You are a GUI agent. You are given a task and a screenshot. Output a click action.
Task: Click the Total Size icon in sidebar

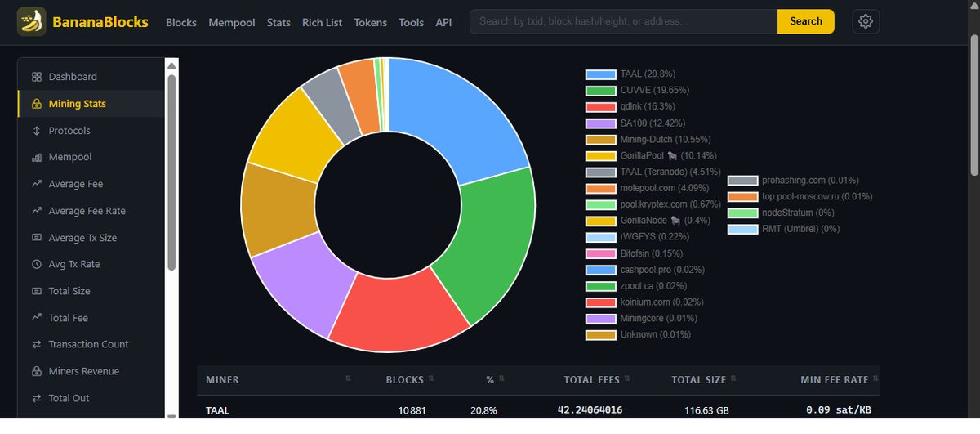pos(37,291)
